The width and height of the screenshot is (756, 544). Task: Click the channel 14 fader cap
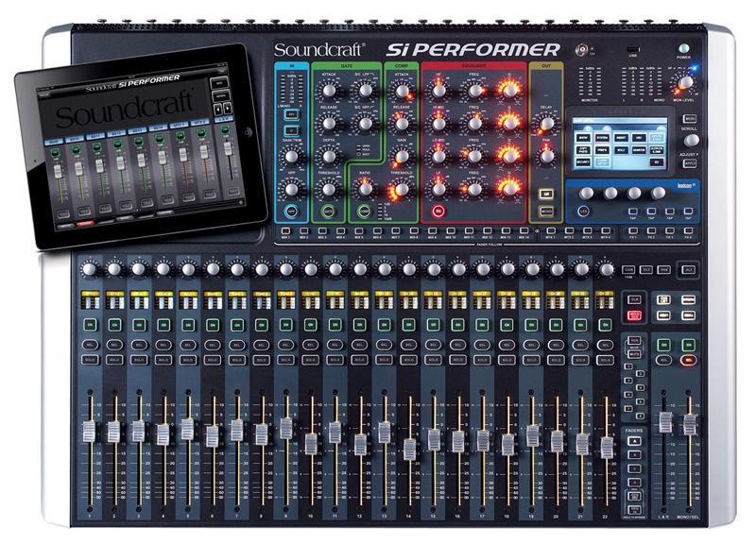pos(409,450)
